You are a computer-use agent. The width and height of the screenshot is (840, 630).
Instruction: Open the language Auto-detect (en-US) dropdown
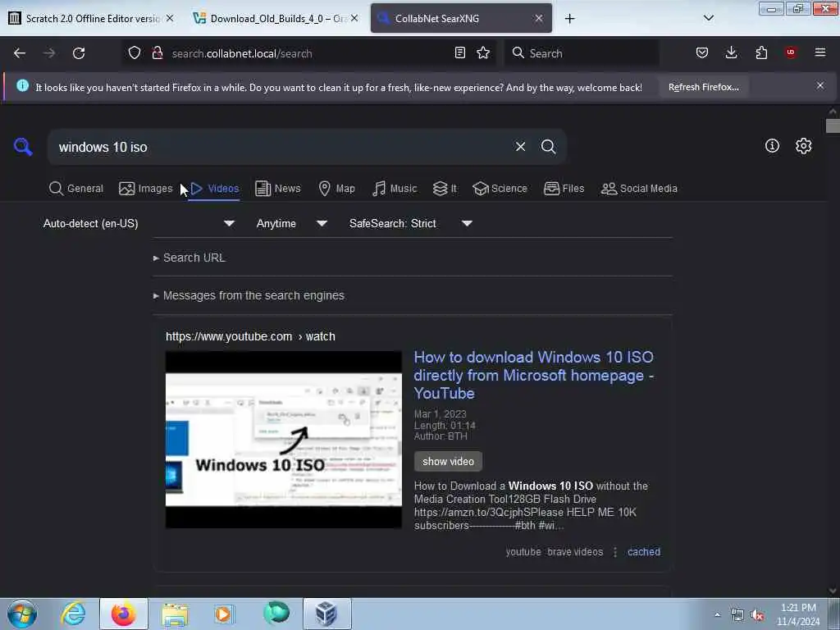coord(139,223)
